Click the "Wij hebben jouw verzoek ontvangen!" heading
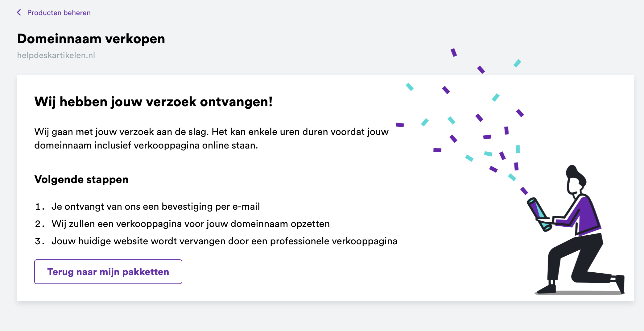Image resolution: width=644 pixels, height=331 pixels. 153,102
